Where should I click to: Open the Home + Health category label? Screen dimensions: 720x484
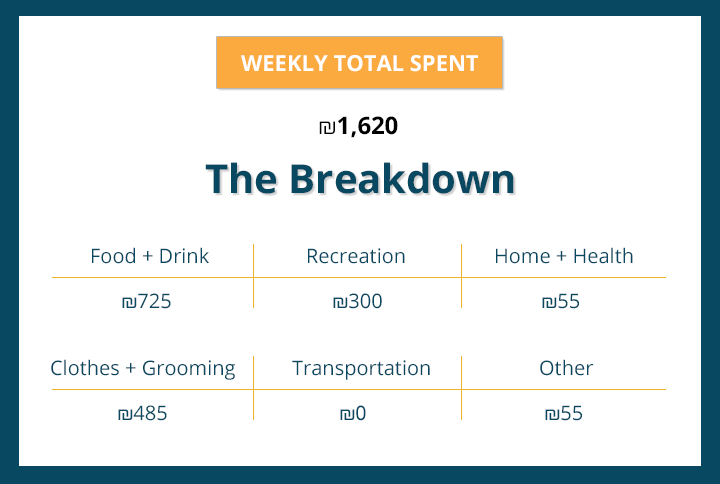[563, 256]
